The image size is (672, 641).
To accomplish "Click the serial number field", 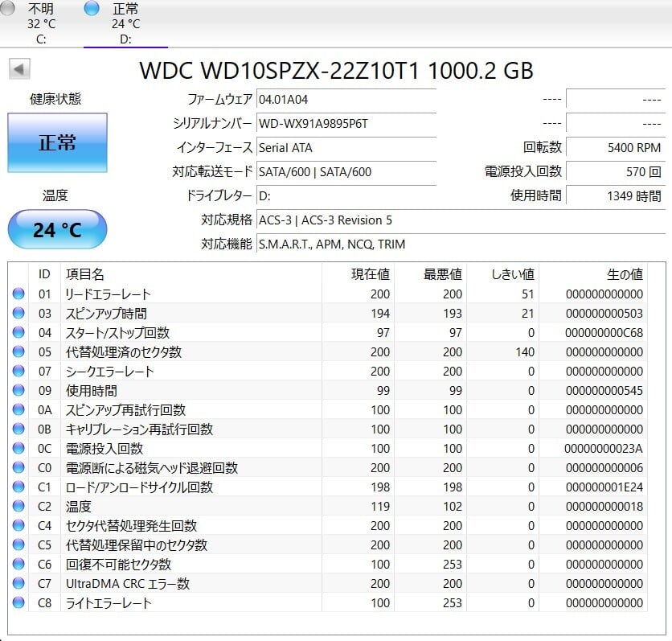I will click(x=346, y=124).
